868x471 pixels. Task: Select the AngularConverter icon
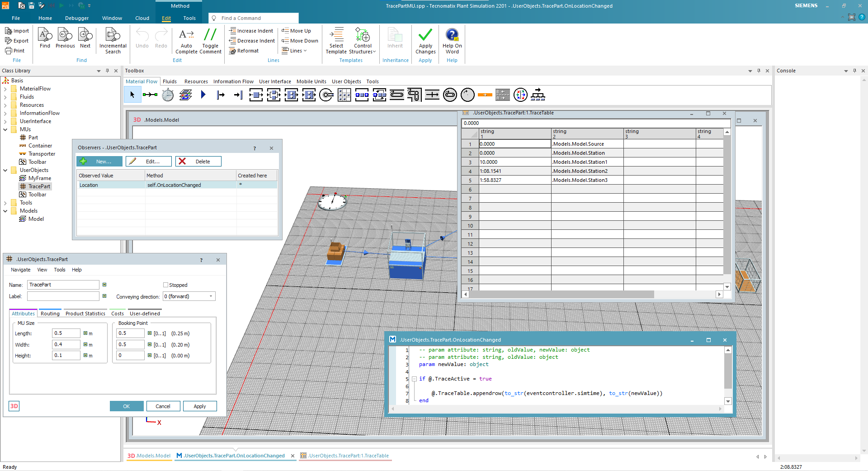click(415, 95)
